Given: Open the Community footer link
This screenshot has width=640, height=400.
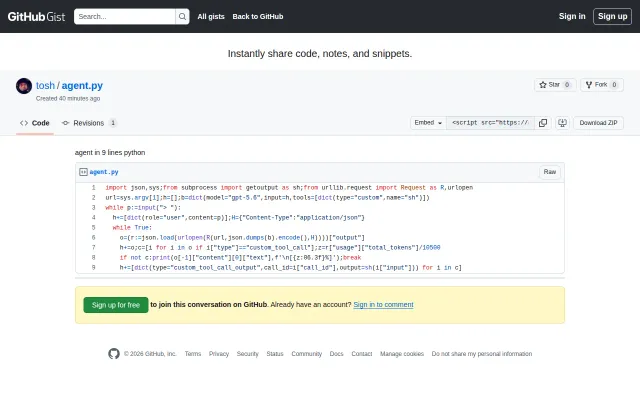Looking at the screenshot, I should (307, 354).
